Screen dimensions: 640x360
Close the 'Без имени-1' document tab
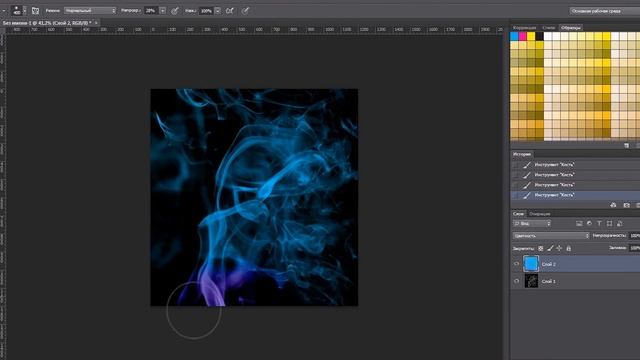click(x=96, y=23)
